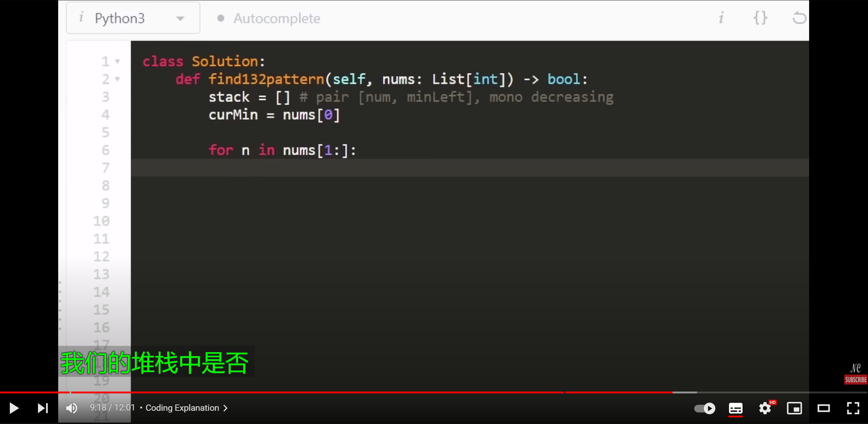Viewport: 868px width, 424px height.
Task: Reset code with the revert icon
Action: (x=799, y=18)
